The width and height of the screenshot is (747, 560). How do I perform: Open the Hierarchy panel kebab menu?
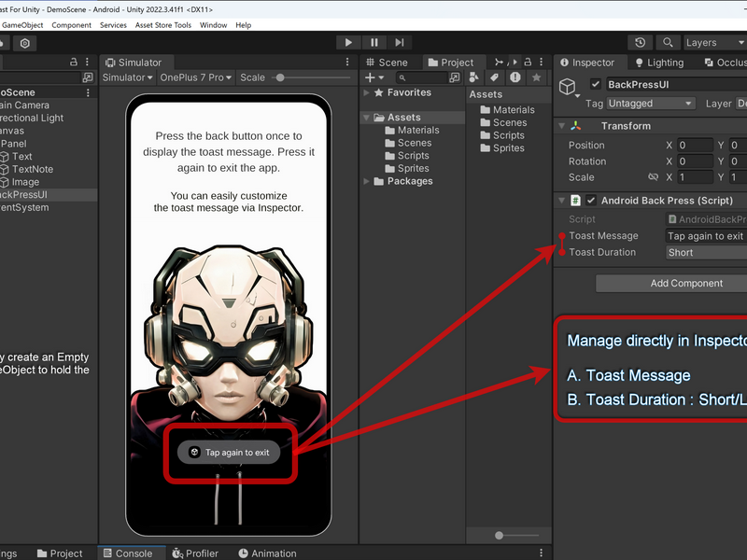pyautogui.click(x=87, y=62)
